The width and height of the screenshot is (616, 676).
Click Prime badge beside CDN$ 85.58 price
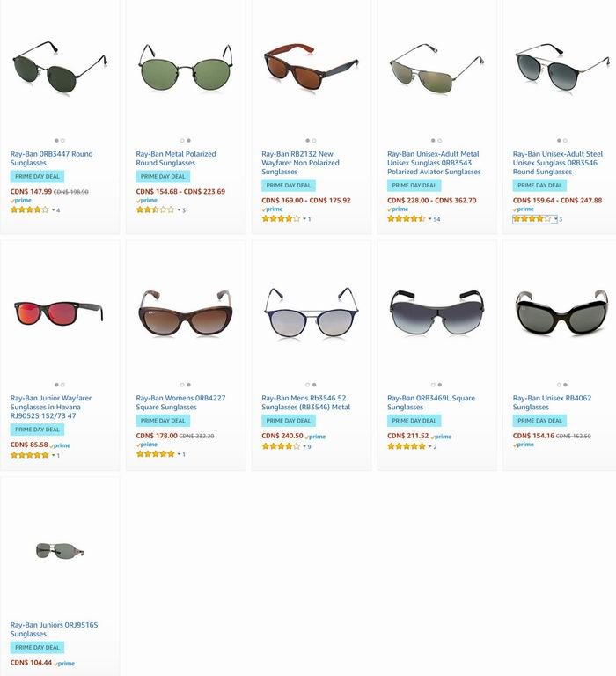click(x=61, y=445)
